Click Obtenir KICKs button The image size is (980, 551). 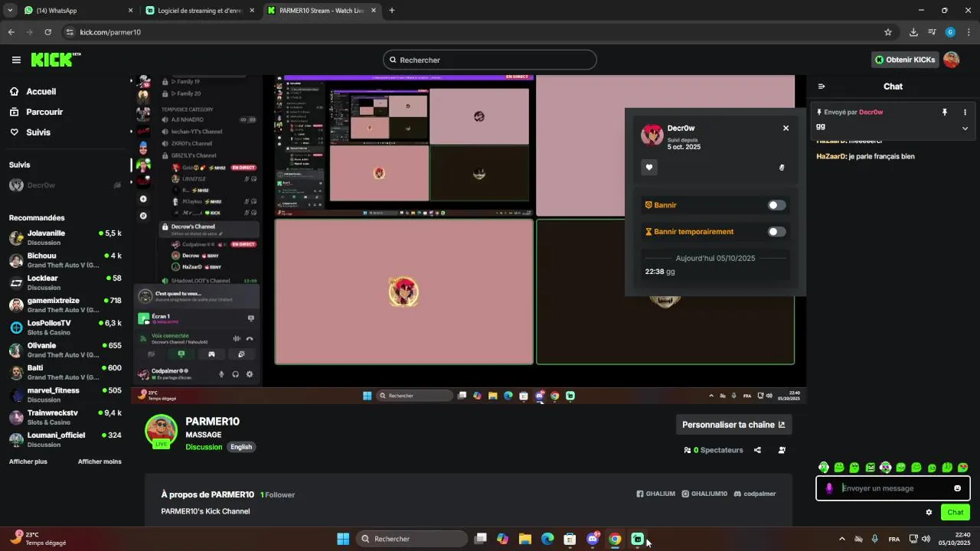(905, 60)
